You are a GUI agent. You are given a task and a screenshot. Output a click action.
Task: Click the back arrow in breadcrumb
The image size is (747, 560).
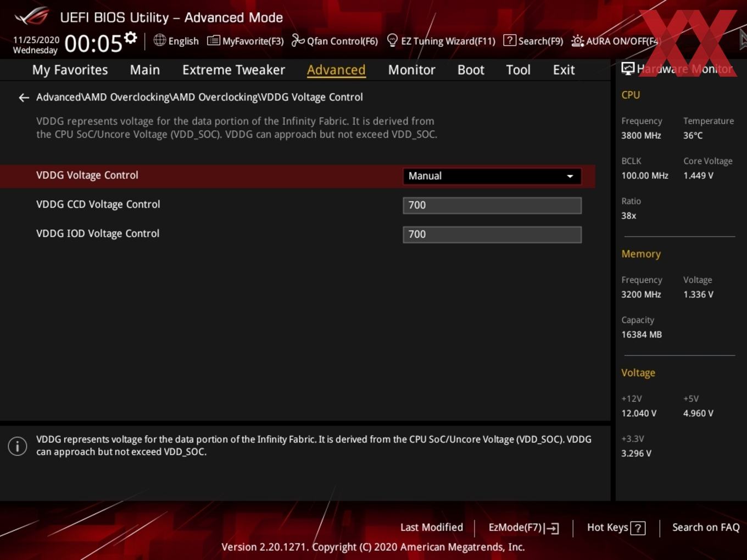click(24, 97)
